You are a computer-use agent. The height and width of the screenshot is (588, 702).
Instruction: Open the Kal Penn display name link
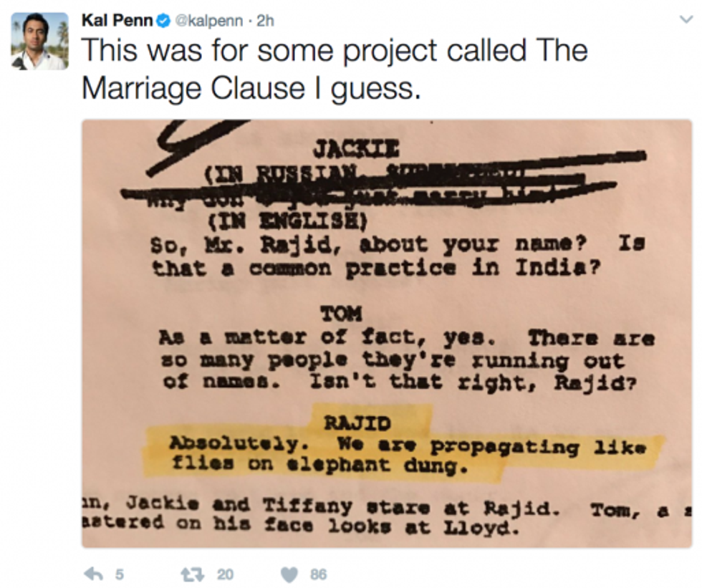tap(117, 21)
